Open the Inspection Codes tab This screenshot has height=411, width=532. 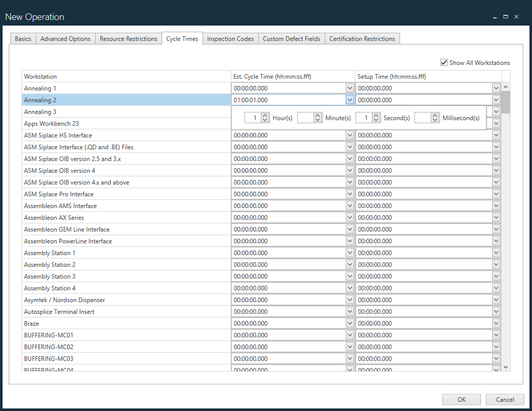[x=230, y=38]
